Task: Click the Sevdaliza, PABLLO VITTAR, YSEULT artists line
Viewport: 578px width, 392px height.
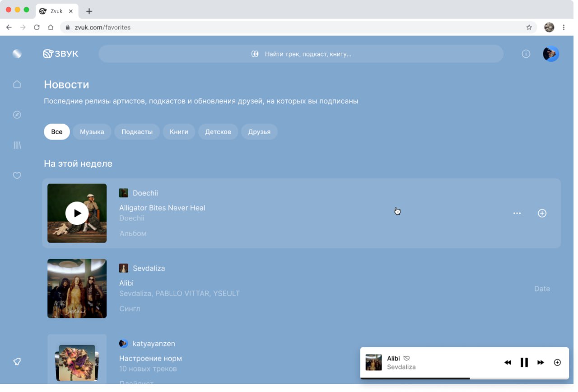Action: (x=179, y=294)
